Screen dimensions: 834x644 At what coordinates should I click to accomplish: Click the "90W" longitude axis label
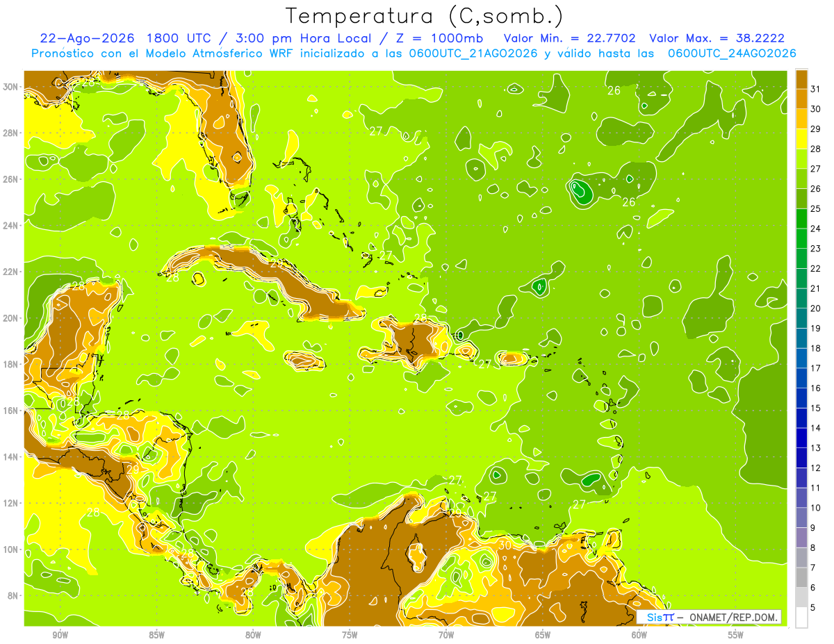[60, 635]
